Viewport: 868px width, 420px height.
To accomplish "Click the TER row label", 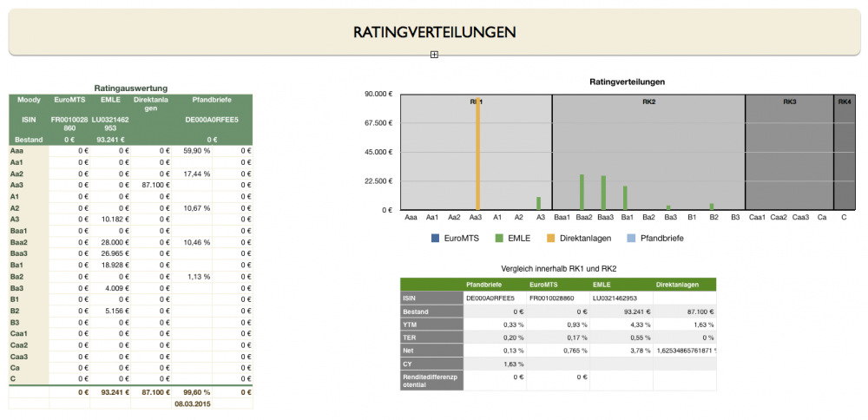I will click(431, 337).
